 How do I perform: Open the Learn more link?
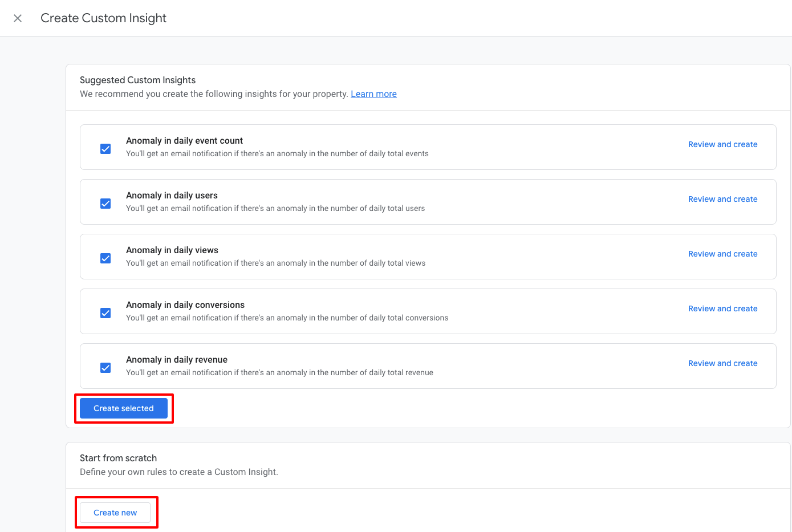pyautogui.click(x=373, y=94)
